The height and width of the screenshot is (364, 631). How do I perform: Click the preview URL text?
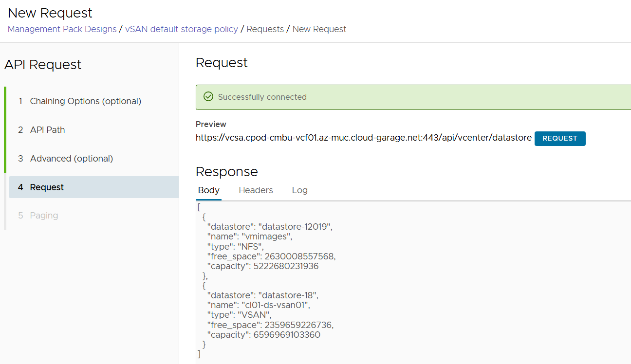tap(363, 138)
